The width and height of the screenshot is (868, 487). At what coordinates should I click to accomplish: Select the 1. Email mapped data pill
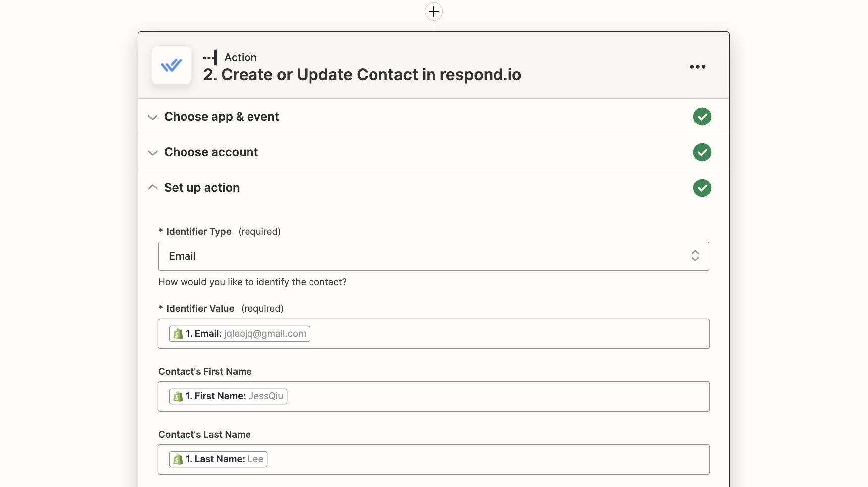click(240, 334)
